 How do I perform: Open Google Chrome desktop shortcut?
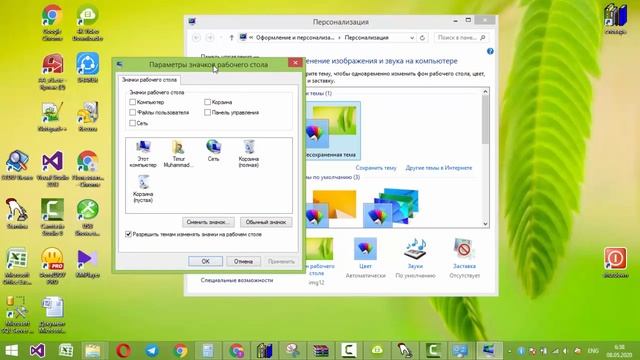click(x=52, y=22)
